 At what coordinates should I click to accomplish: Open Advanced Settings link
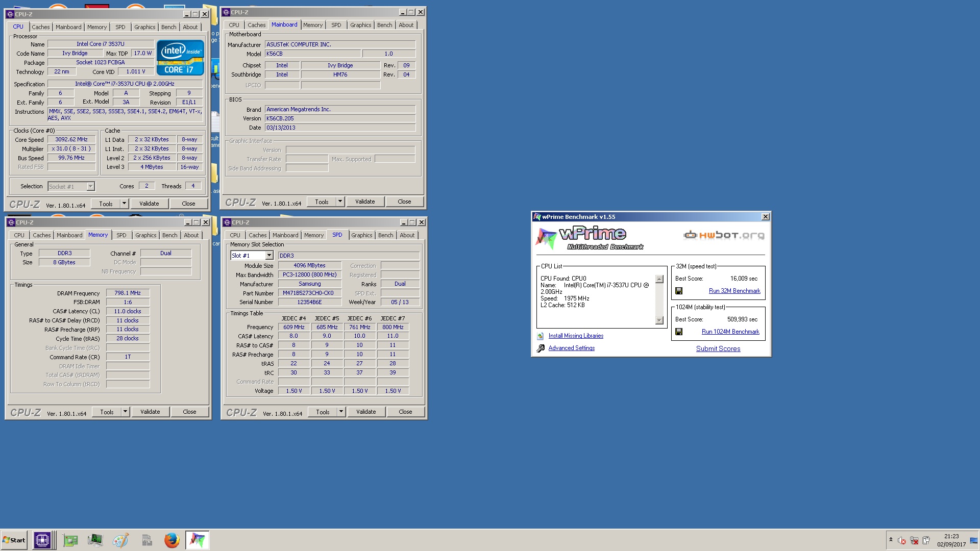(572, 348)
